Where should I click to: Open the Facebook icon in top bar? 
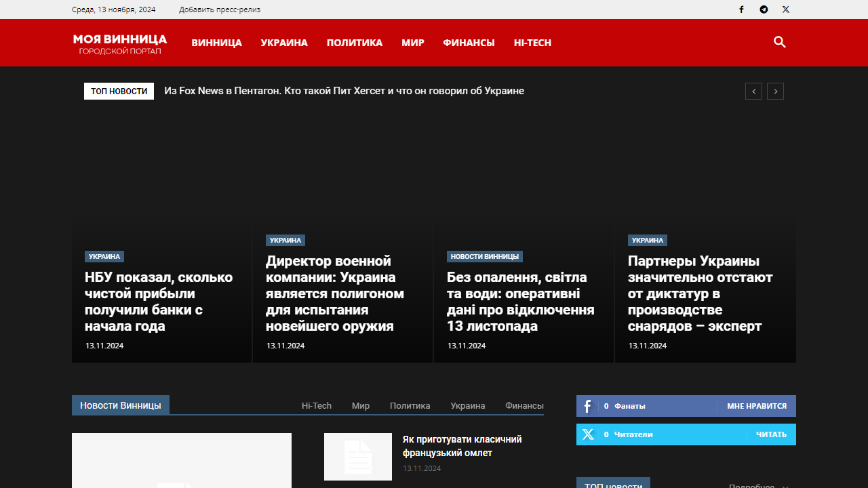[x=741, y=9]
